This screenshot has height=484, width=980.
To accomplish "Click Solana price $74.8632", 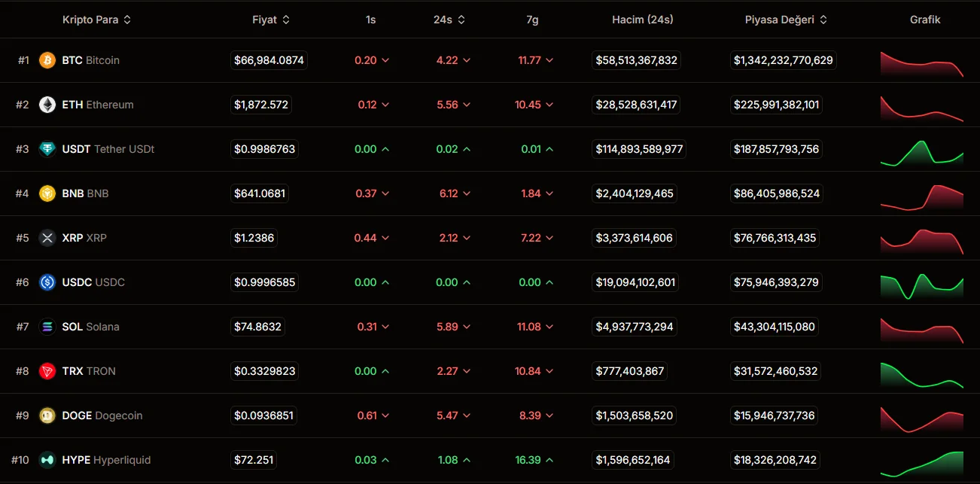I will pos(257,327).
